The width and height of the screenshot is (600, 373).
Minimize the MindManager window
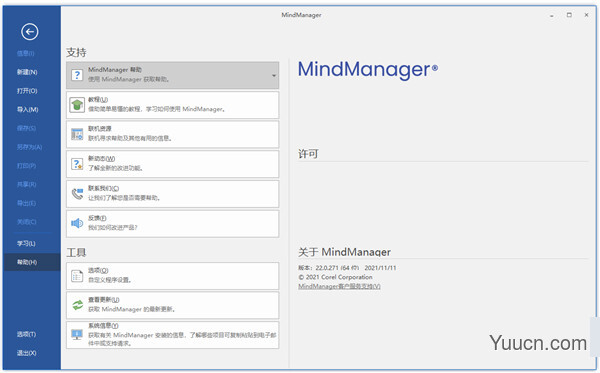tap(552, 15)
